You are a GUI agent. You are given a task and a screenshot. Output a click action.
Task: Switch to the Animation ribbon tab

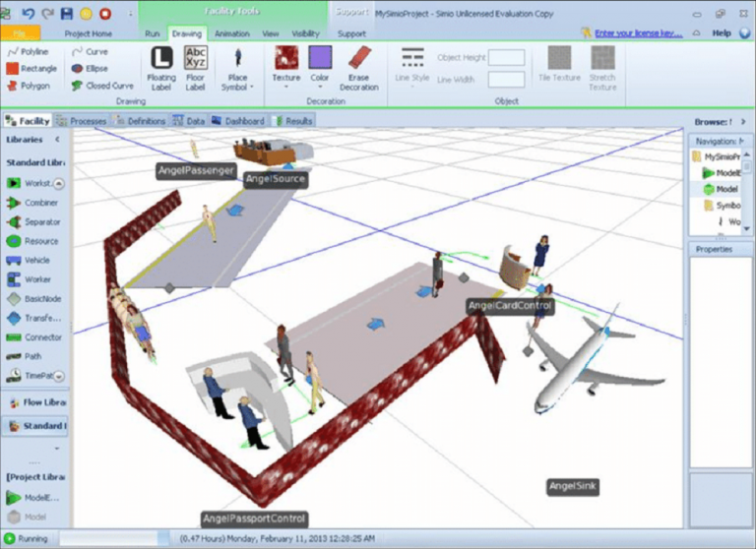(x=232, y=33)
